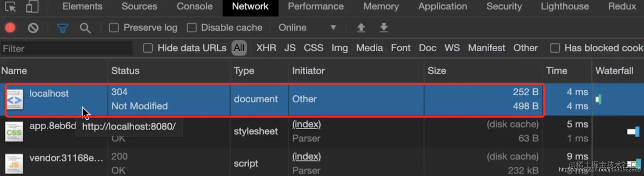Open the Online throttling dropdown
644x176 pixels.
(x=308, y=28)
